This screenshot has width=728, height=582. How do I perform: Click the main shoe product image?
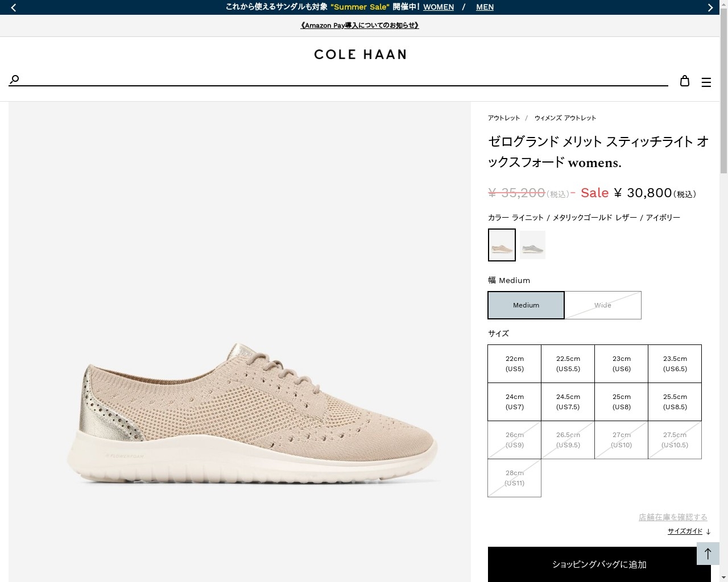pyautogui.click(x=239, y=342)
